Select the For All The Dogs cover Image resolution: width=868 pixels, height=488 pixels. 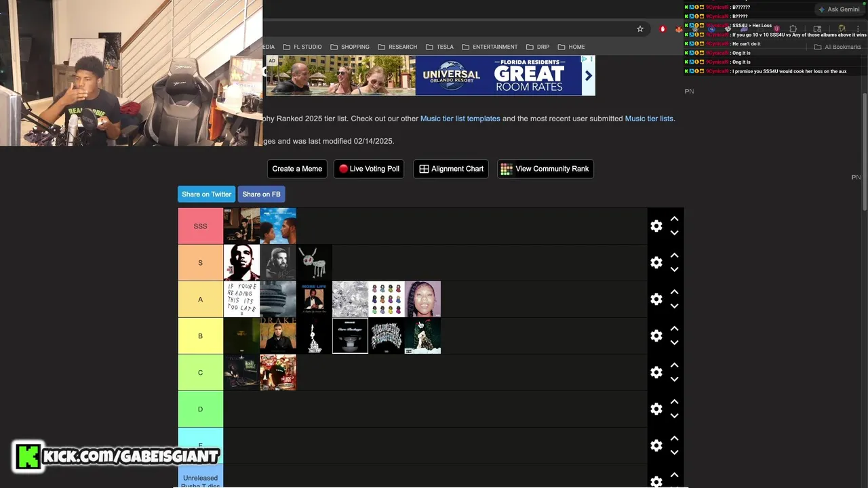click(314, 262)
